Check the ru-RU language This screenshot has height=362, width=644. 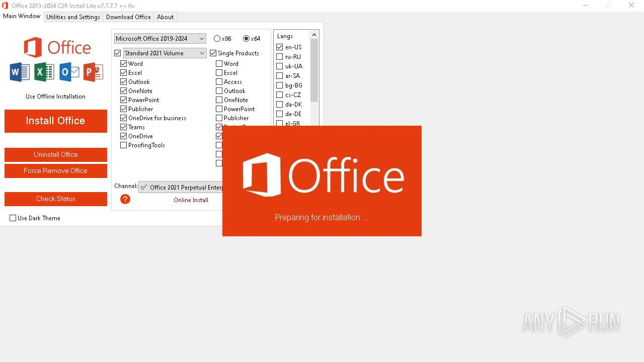280,57
